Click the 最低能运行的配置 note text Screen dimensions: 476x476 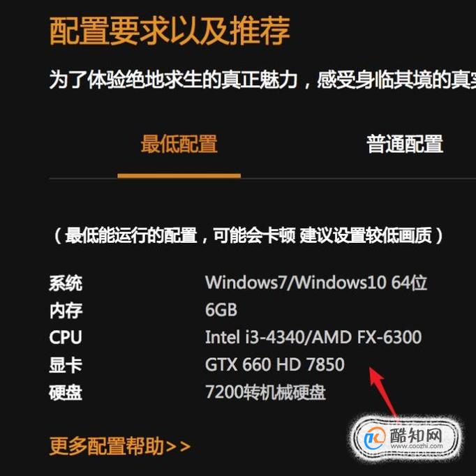point(247,235)
